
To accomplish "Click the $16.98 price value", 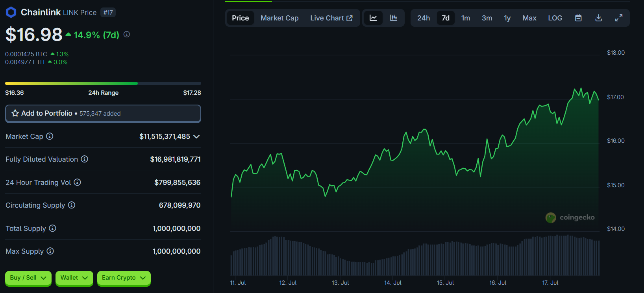I will click(34, 35).
